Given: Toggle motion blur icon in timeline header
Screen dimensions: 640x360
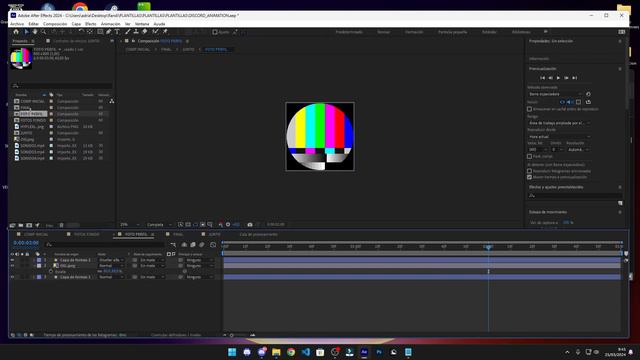Looking at the screenshot, I should (202, 244).
